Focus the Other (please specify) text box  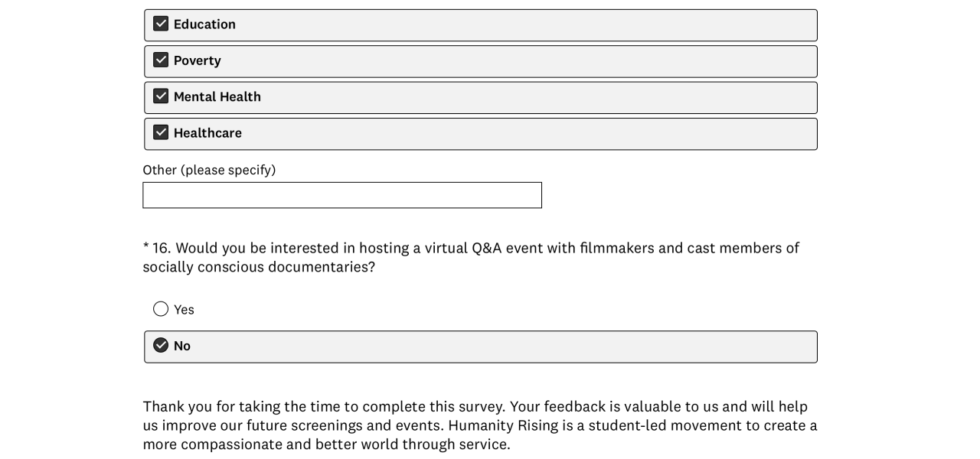(341, 195)
